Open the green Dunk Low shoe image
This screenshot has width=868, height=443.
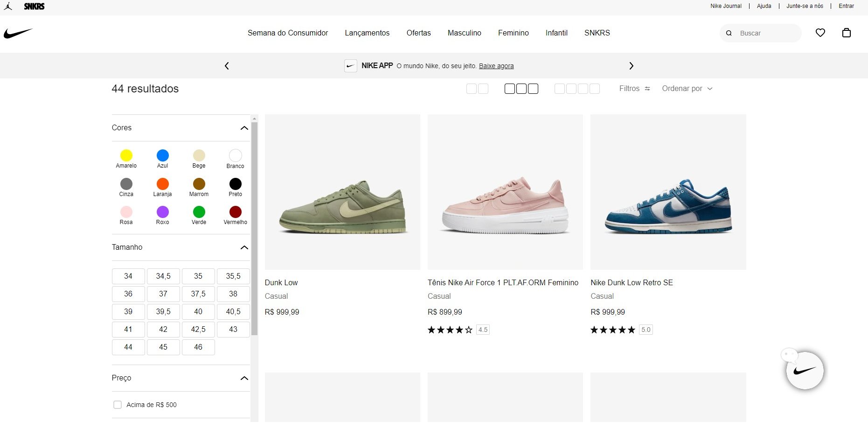tap(342, 192)
